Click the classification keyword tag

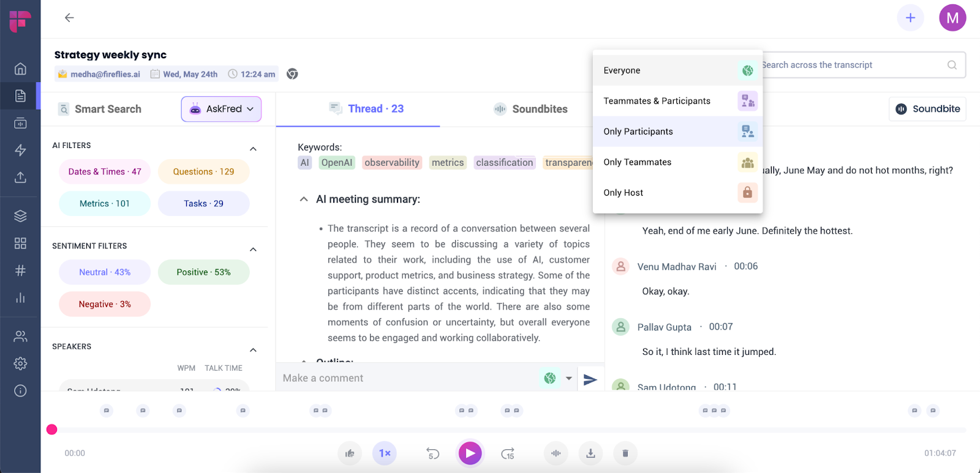pyautogui.click(x=505, y=163)
